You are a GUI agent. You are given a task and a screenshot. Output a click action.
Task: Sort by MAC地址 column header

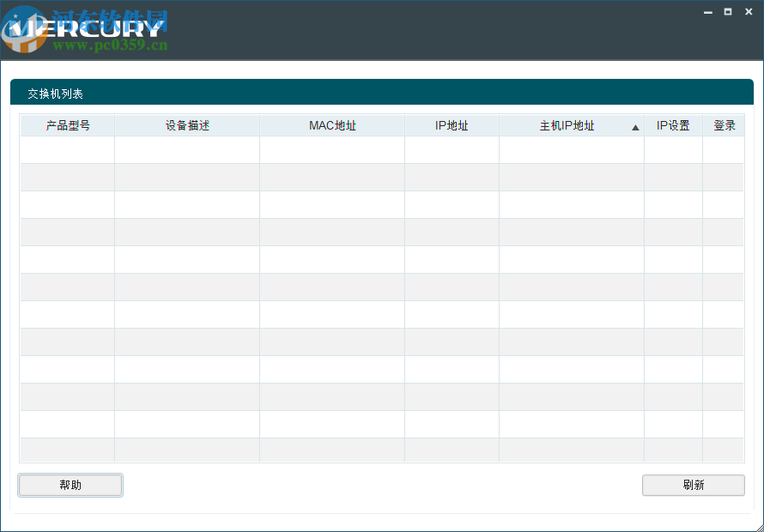click(x=332, y=125)
